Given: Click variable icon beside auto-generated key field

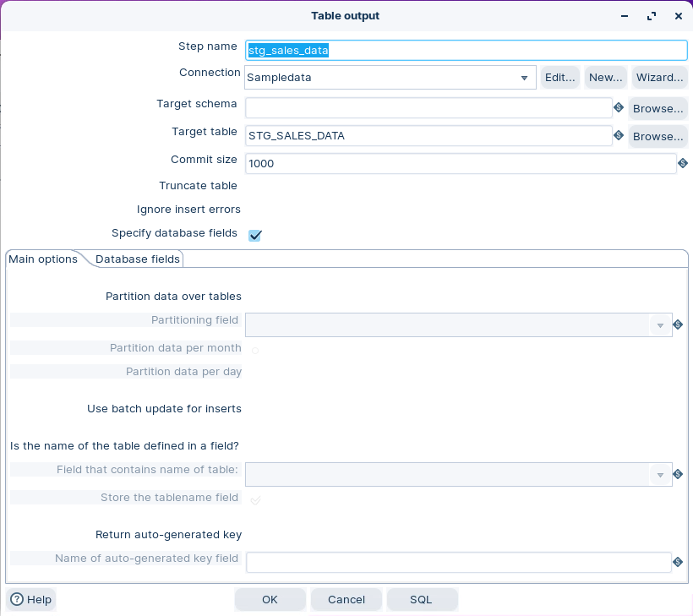Looking at the screenshot, I should pyautogui.click(x=678, y=562).
